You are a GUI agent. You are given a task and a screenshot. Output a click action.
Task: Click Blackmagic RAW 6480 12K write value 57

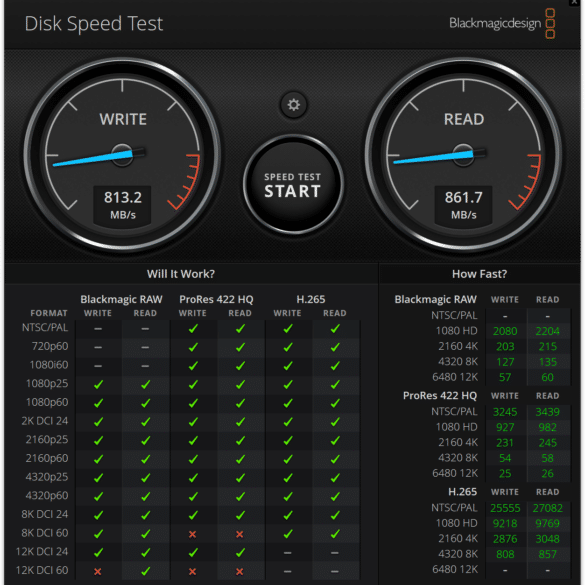[x=505, y=377]
